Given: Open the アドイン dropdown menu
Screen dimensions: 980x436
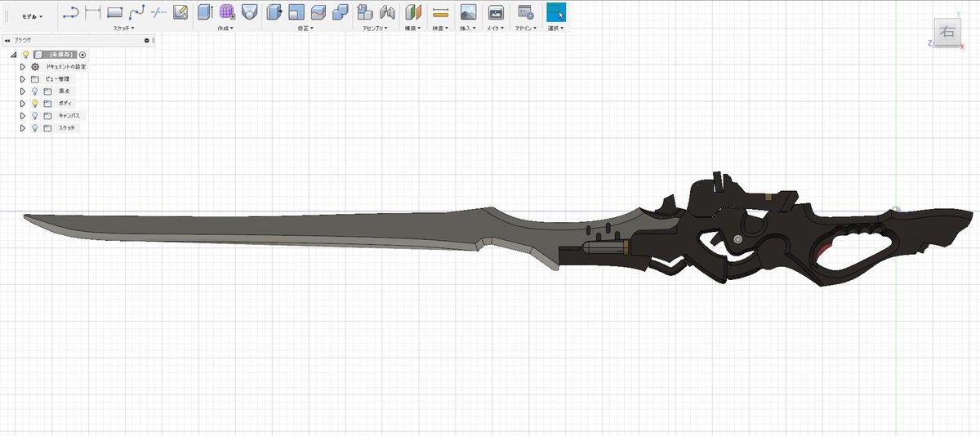Looking at the screenshot, I should click(x=526, y=28).
